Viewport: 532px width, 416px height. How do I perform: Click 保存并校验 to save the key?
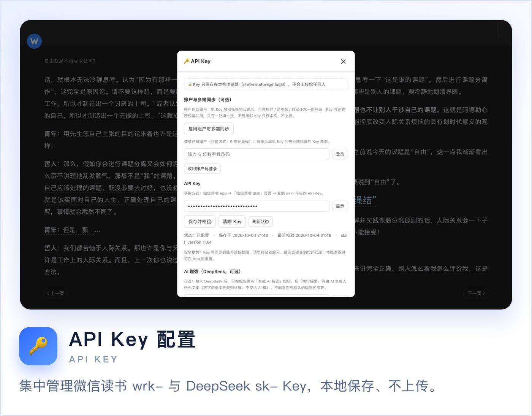[x=200, y=222]
